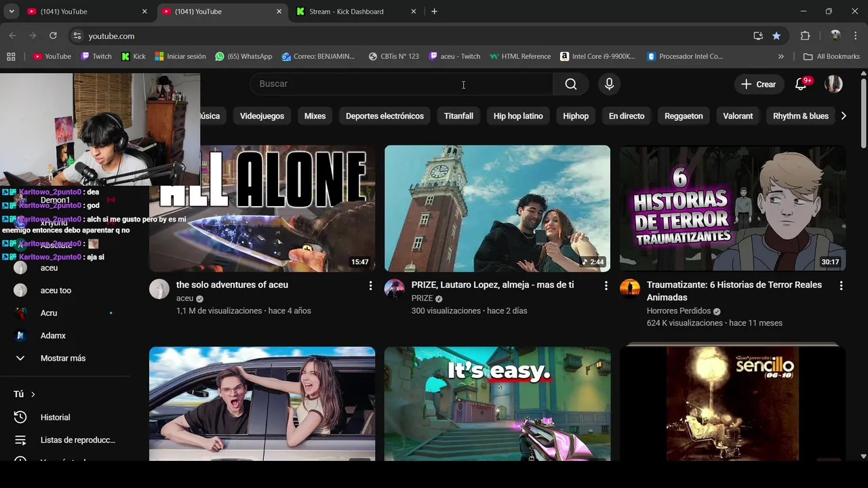Select the Rhythm & blues chip

[801, 116]
